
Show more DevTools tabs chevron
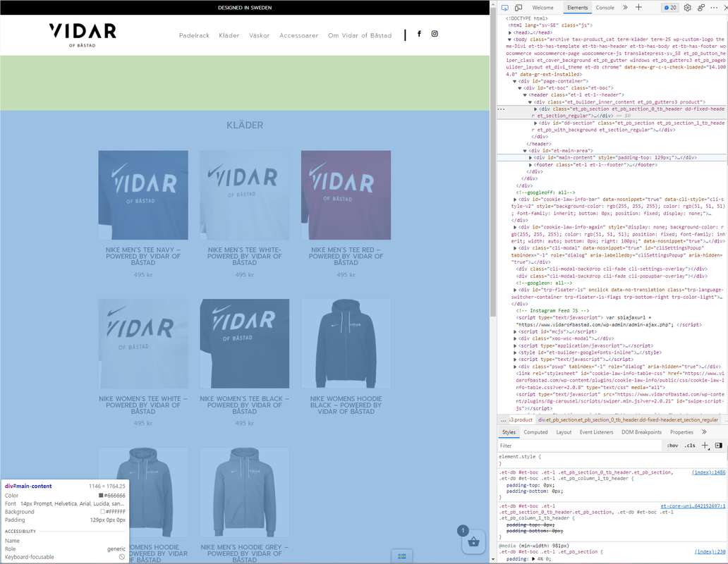(625, 8)
